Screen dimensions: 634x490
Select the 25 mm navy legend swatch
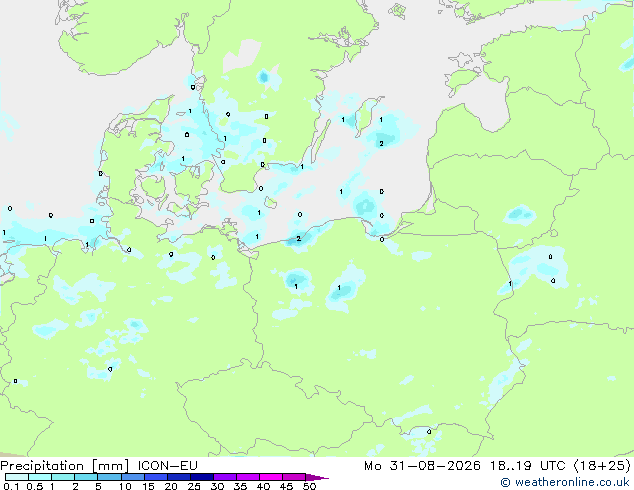(x=201, y=477)
